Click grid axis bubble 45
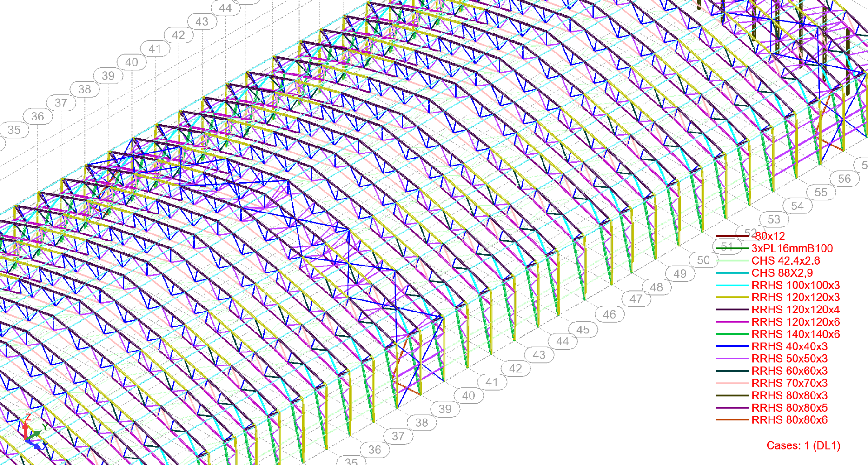The height and width of the screenshot is (465, 868). point(583,330)
